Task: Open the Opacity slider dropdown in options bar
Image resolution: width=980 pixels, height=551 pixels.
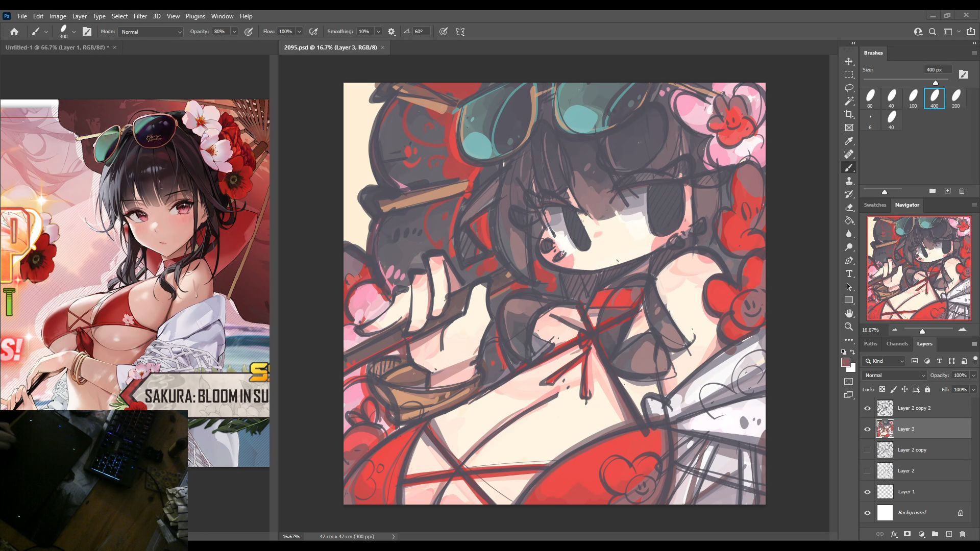Action: point(234,32)
